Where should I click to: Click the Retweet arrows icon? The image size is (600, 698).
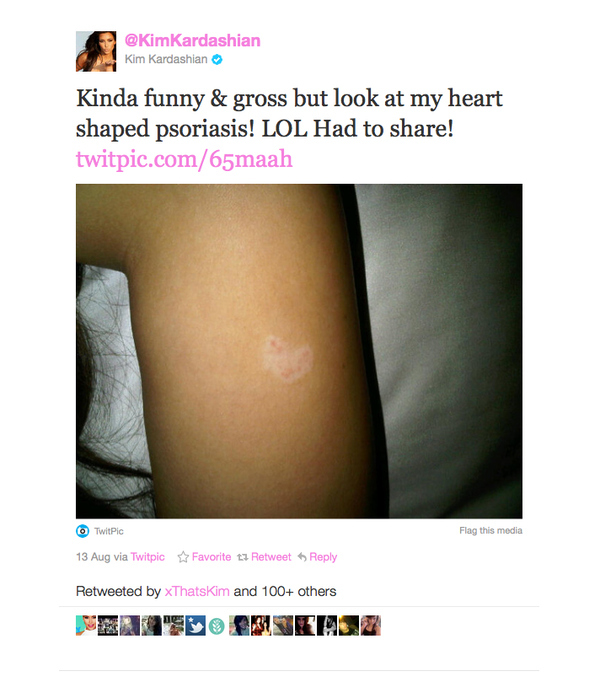click(x=243, y=557)
